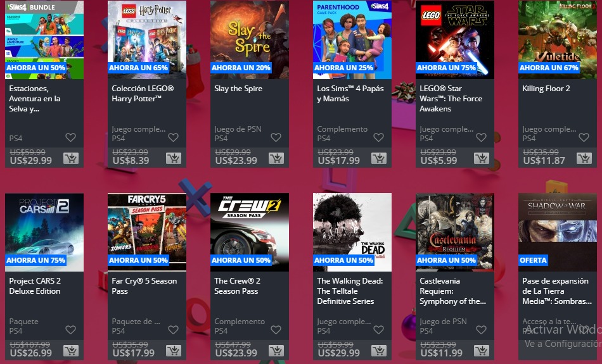The height and width of the screenshot is (364, 602).
Task: Open the Shadow of War OFERTA cover image
Action: (x=558, y=232)
